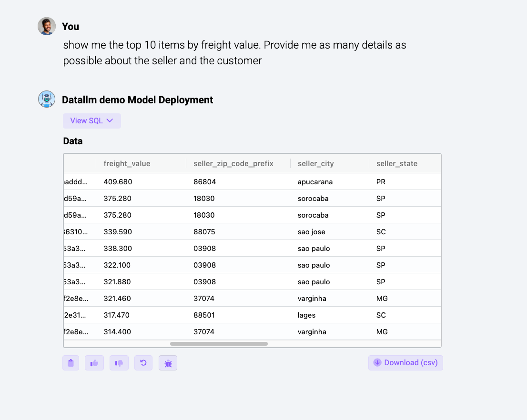Screen dimensions: 527x420
Task: Click the 409.680 freight value cell
Action: pyautogui.click(x=118, y=182)
